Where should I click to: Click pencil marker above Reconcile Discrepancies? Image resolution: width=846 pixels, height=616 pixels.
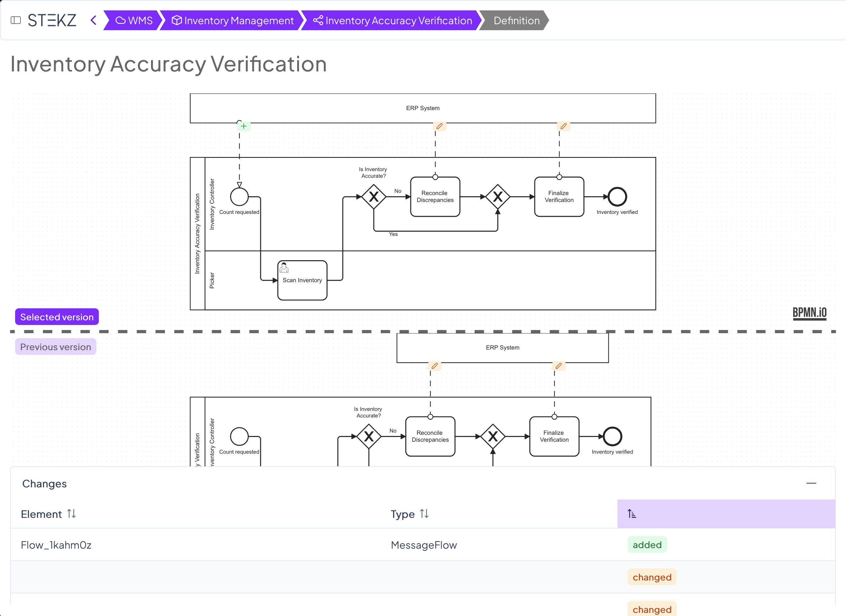click(x=439, y=126)
